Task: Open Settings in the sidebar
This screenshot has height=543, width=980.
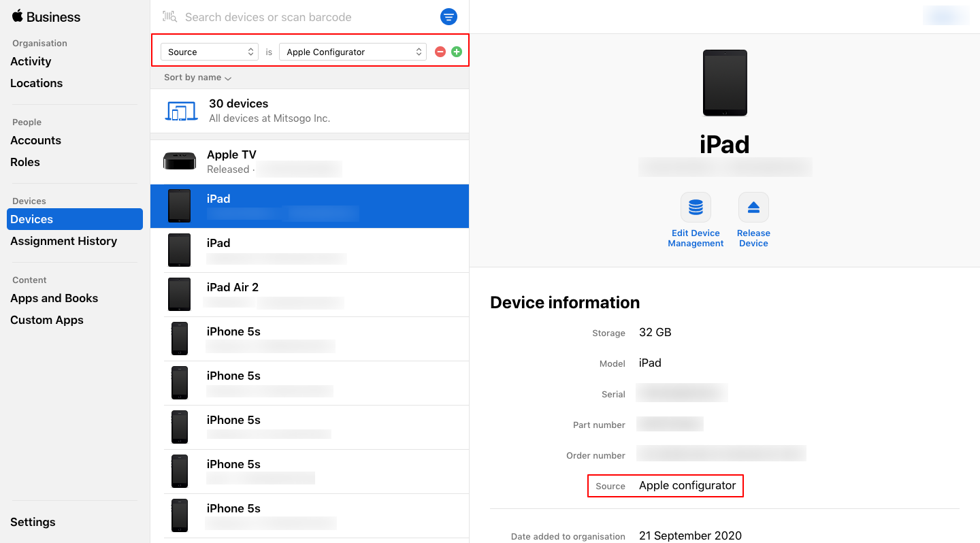Action: [x=33, y=522]
